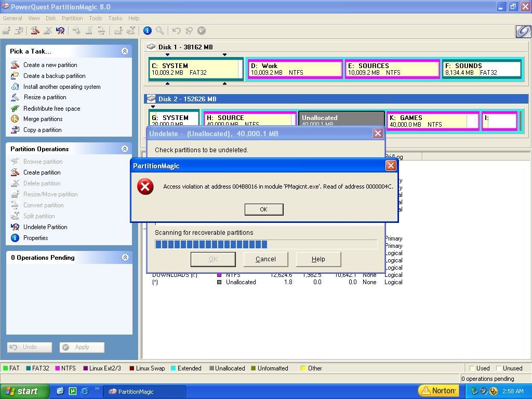Screen dimensions: 532x399
Task: Click the magnifying glass toolbar icon
Action: pos(160,31)
